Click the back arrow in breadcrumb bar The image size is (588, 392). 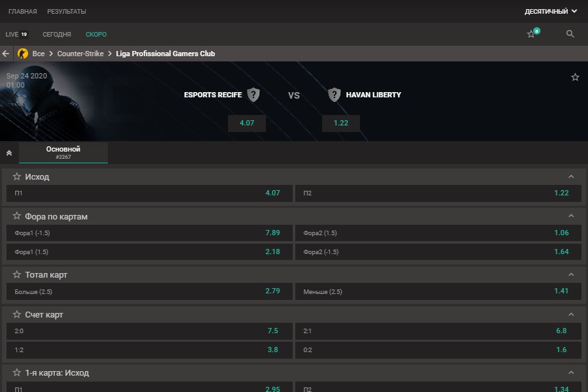(x=7, y=54)
